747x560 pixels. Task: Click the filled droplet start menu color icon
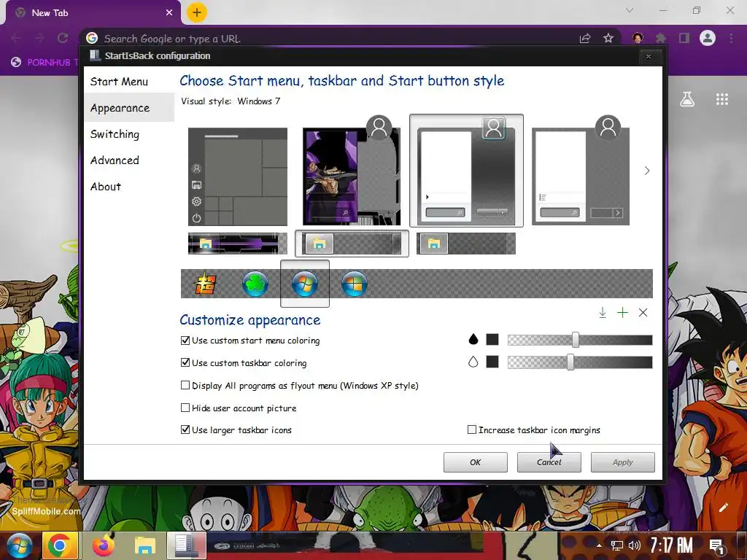point(473,340)
